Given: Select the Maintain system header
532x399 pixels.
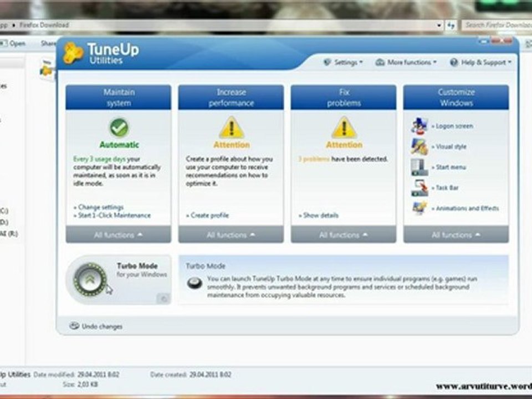Looking at the screenshot, I should click(x=119, y=98).
